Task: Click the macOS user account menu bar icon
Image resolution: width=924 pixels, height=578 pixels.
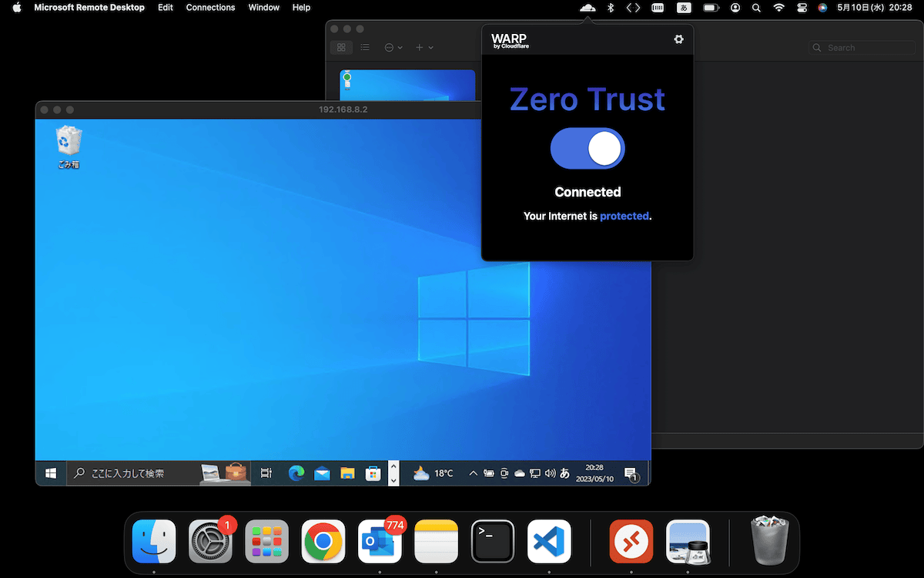Action: click(x=735, y=8)
